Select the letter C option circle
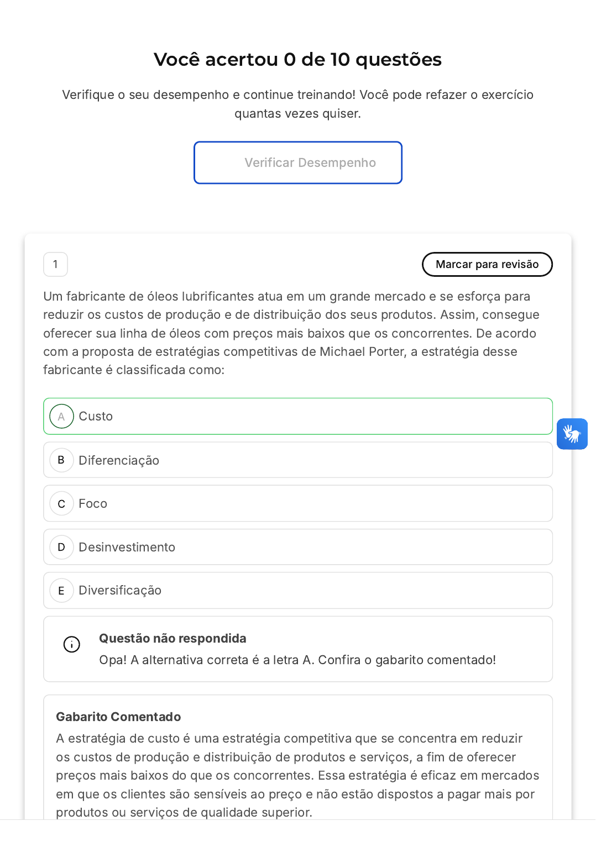 [61, 504]
